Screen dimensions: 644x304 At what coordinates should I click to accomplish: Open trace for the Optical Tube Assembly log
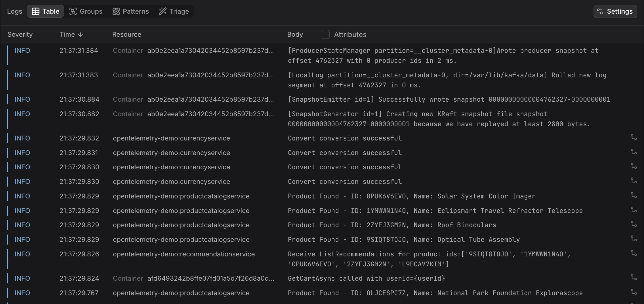click(x=634, y=238)
